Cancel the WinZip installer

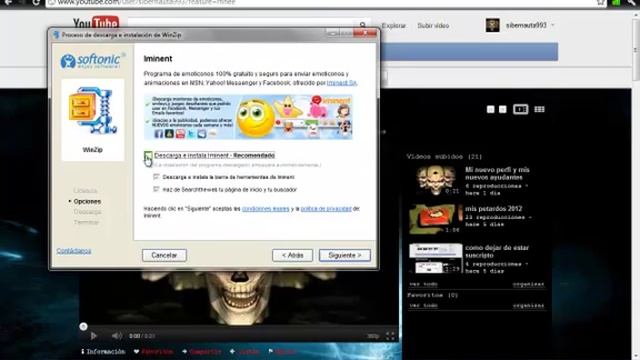click(x=164, y=255)
